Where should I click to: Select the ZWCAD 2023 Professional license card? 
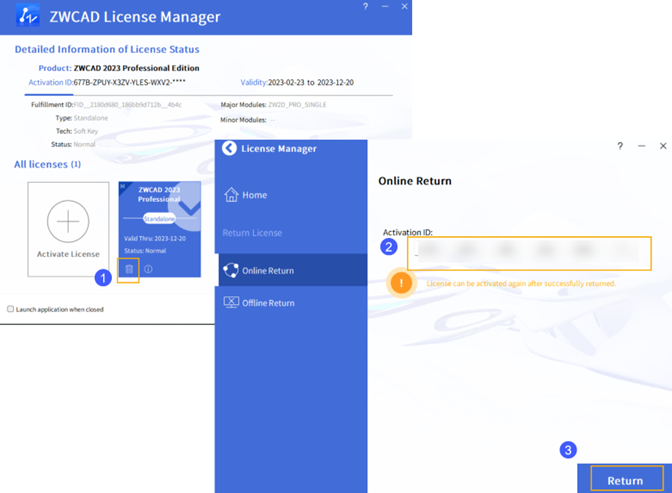tap(159, 228)
